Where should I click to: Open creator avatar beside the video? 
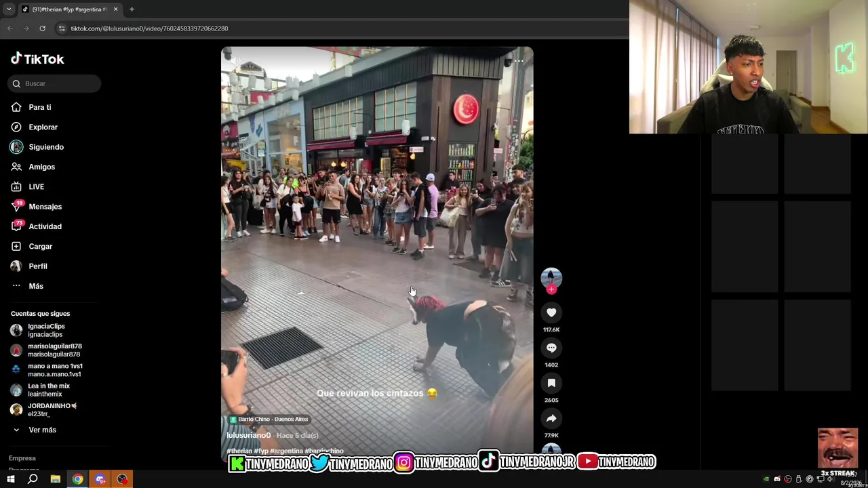pos(551,277)
